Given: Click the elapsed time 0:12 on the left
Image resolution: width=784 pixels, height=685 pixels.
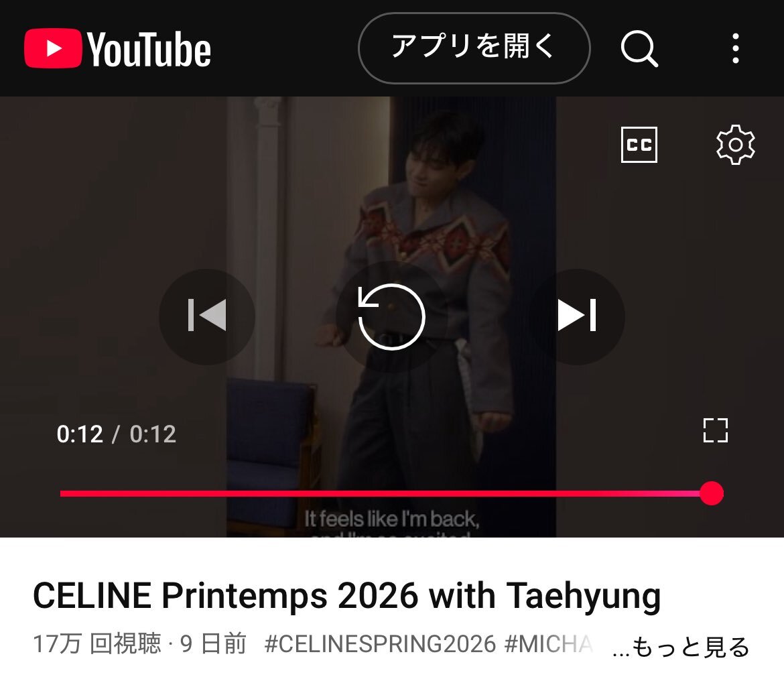Looking at the screenshot, I should coord(80,434).
